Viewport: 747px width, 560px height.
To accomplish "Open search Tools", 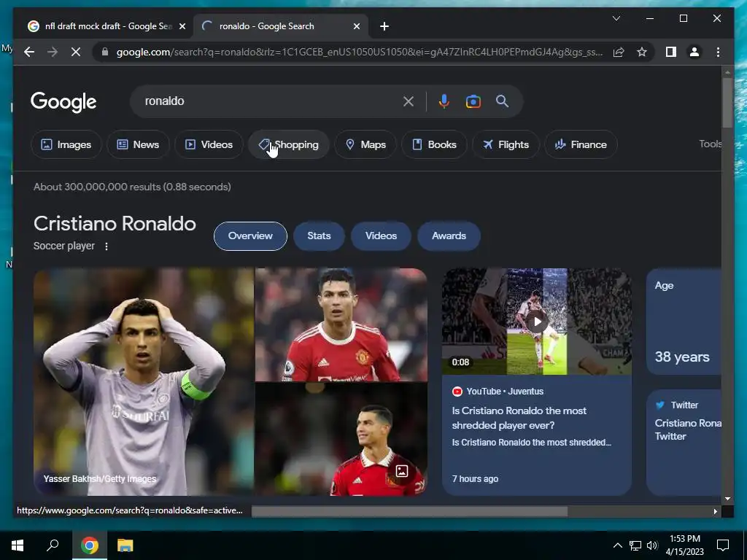I will pos(710,144).
